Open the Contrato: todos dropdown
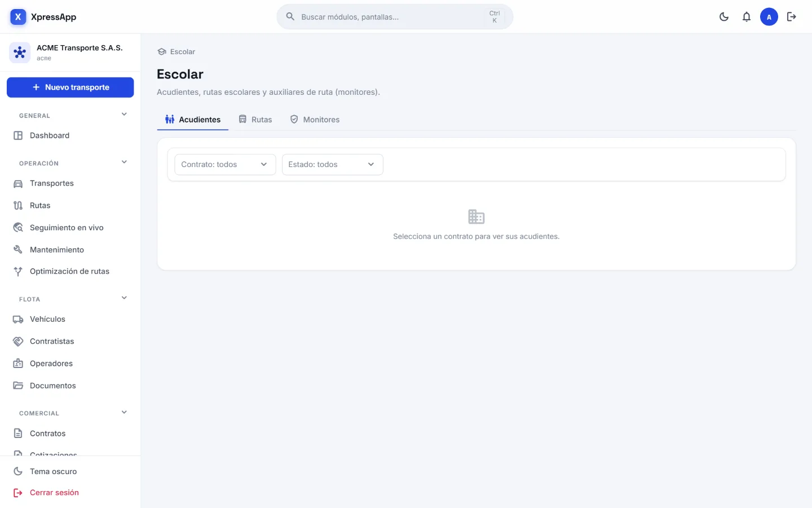The height and width of the screenshot is (508, 812). 225,164
